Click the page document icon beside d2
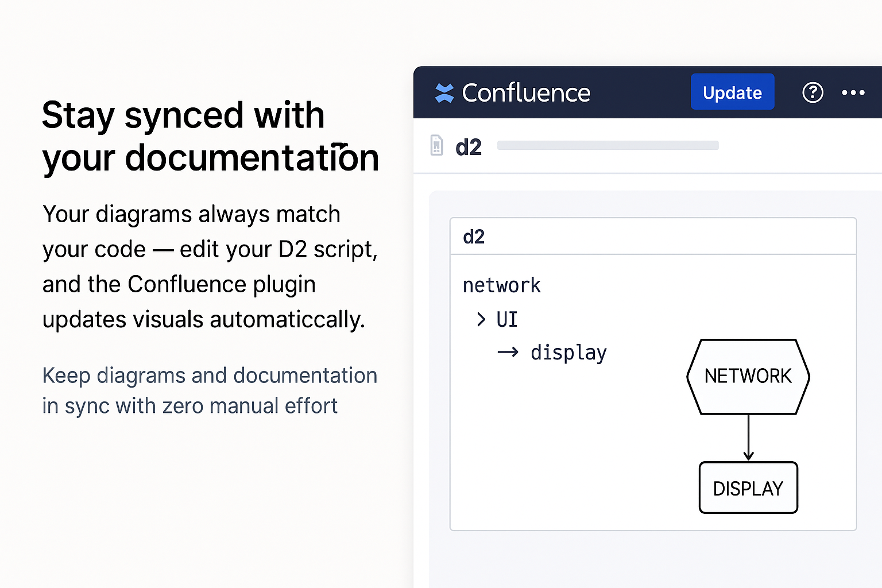882x588 pixels. coord(437,145)
